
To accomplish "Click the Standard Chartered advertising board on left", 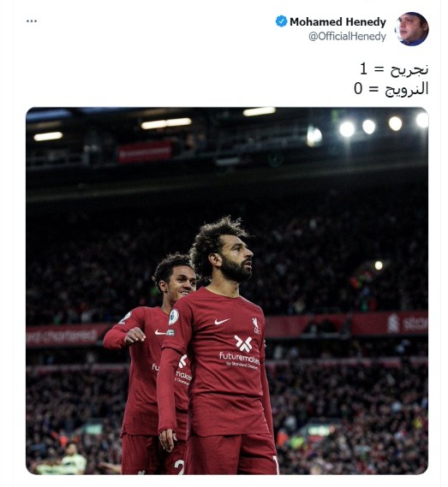I will tap(63, 336).
